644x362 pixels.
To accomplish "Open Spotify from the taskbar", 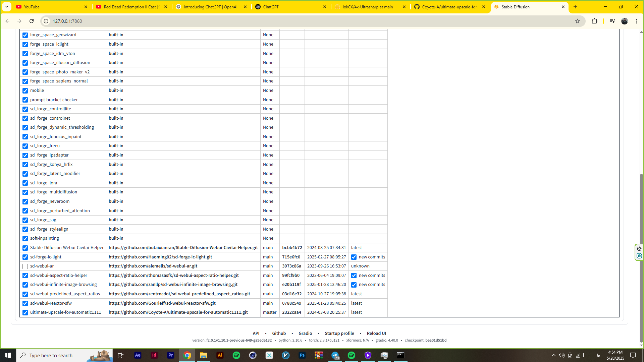I will pyautogui.click(x=236, y=355).
